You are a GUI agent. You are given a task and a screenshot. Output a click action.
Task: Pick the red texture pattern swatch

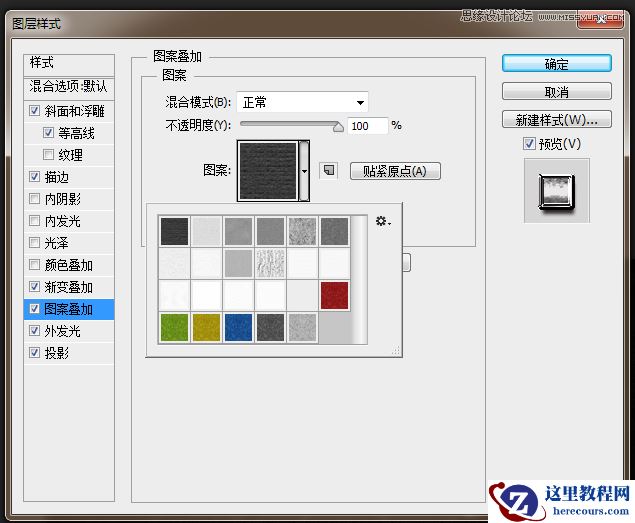click(x=334, y=296)
